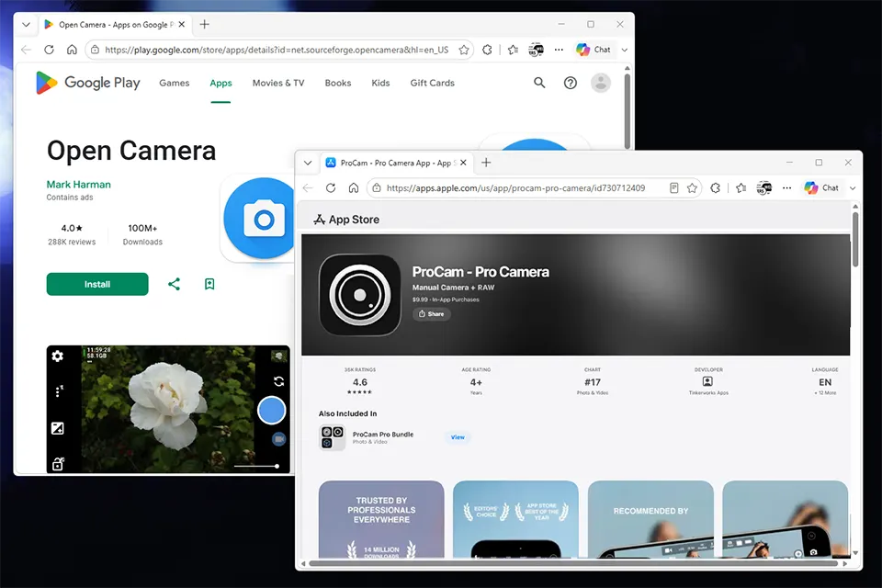Click App Store window horizontal scrollbar

tap(573, 563)
